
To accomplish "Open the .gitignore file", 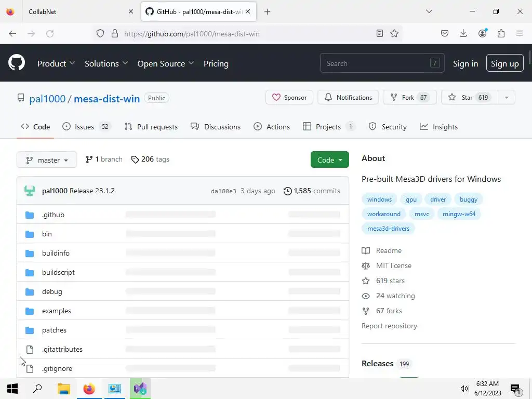I will (57, 368).
